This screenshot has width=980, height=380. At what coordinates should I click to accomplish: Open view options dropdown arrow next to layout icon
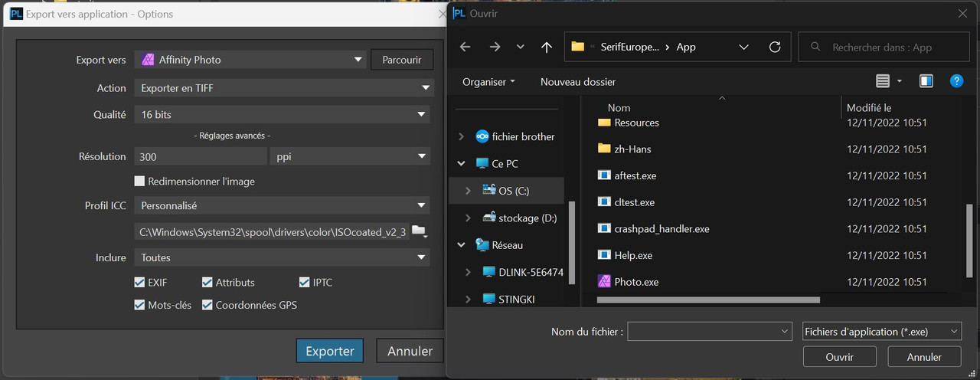point(900,81)
